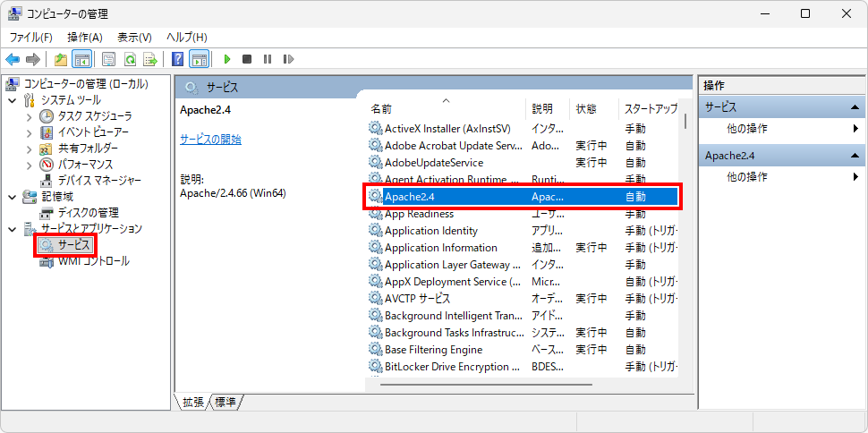Image resolution: width=868 pixels, height=433 pixels.
Task: Expand the 共有フォルダー node chevron
Action: 30,149
